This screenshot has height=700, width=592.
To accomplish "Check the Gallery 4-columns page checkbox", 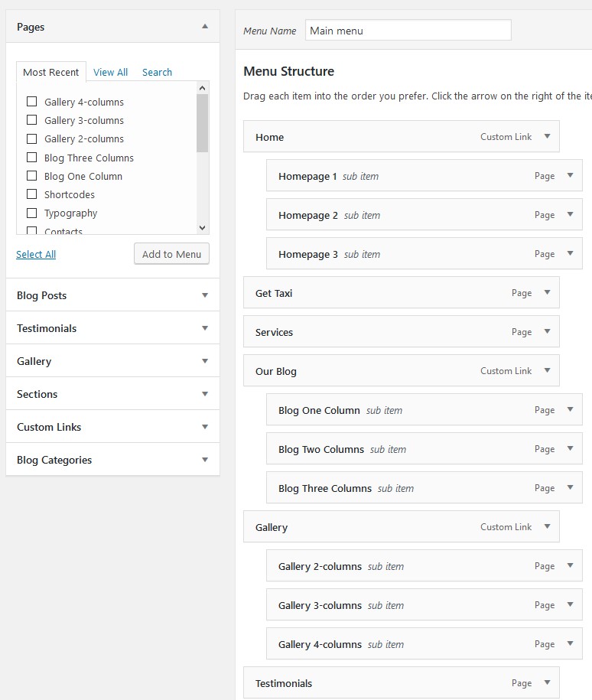I will click(31, 102).
